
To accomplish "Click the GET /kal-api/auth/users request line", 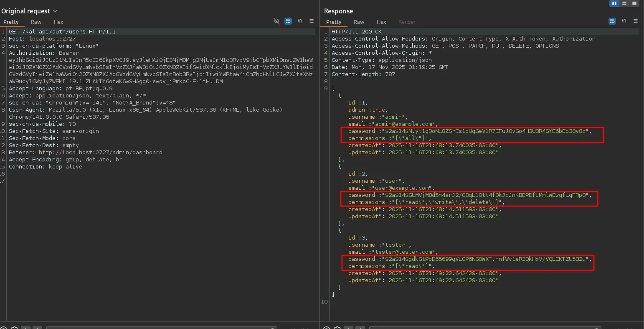I will click(x=62, y=32).
